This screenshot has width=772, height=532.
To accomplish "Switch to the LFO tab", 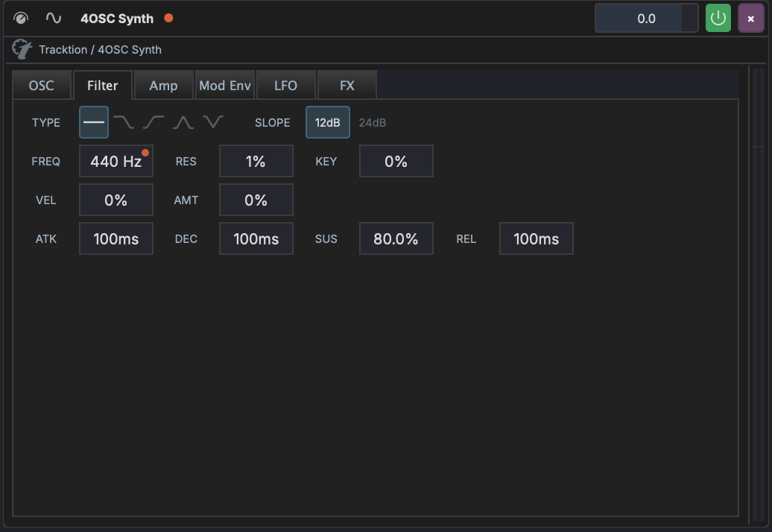I will (286, 85).
